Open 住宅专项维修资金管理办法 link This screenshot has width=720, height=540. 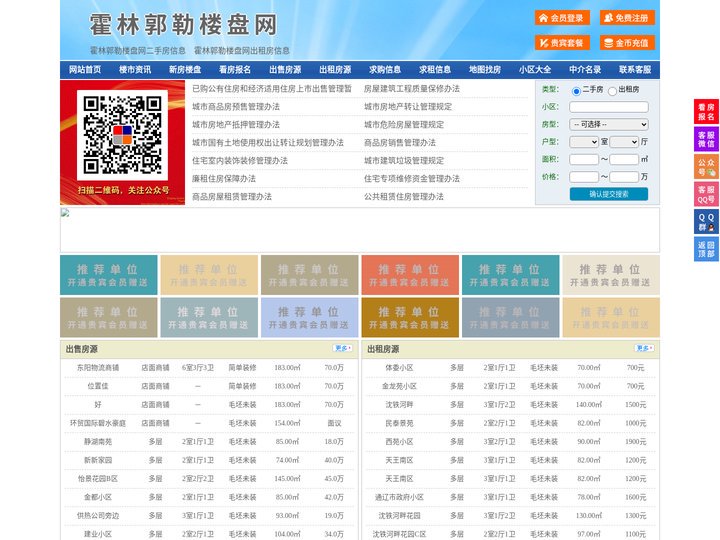pos(412,179)
